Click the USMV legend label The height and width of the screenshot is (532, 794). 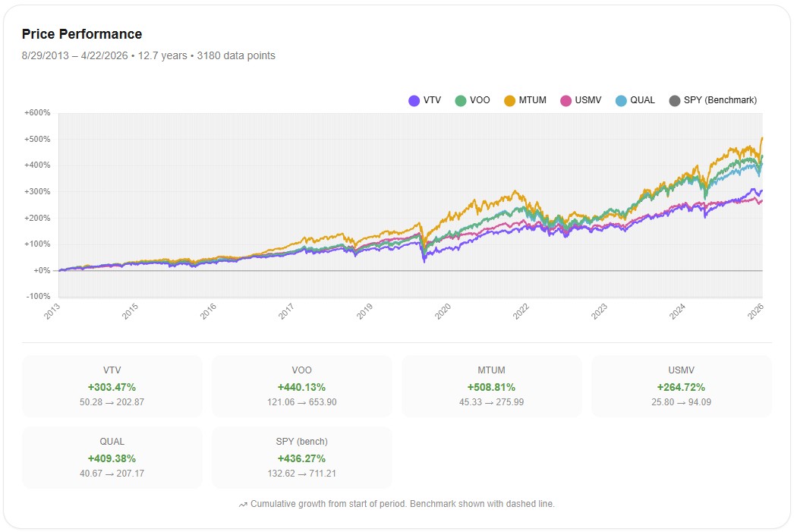point(588,100)
